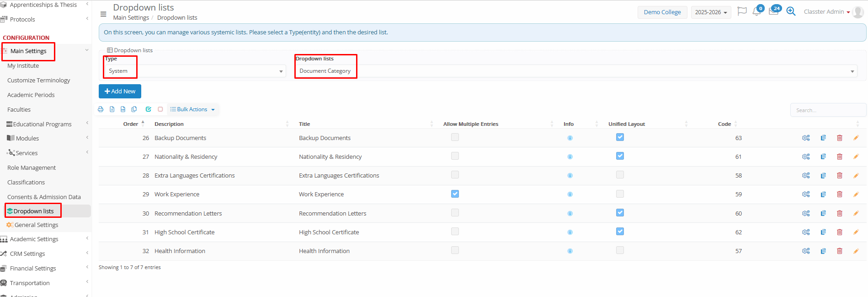This screenshot has height=297, width=868.
Task: Open settings gears for Nationality & Residency
Action: click(x=806, y=157)
